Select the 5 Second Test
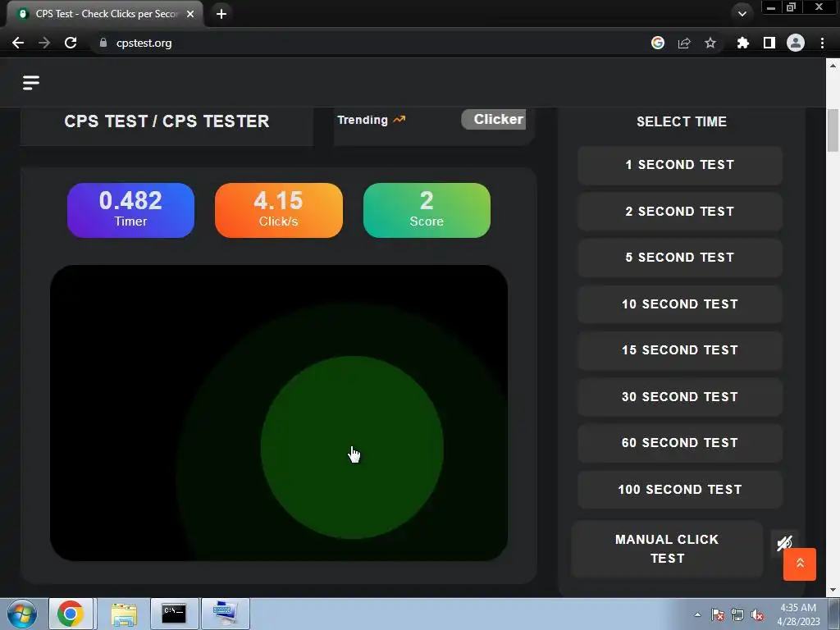Image resolution: width=840 pixels, height=630 pixels. (680, 258)
